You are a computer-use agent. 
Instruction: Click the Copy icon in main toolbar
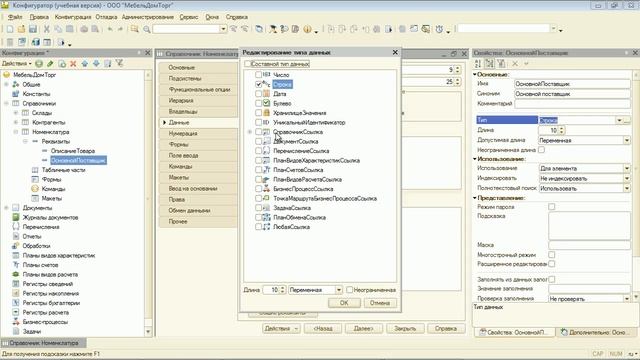coord(58,29)
